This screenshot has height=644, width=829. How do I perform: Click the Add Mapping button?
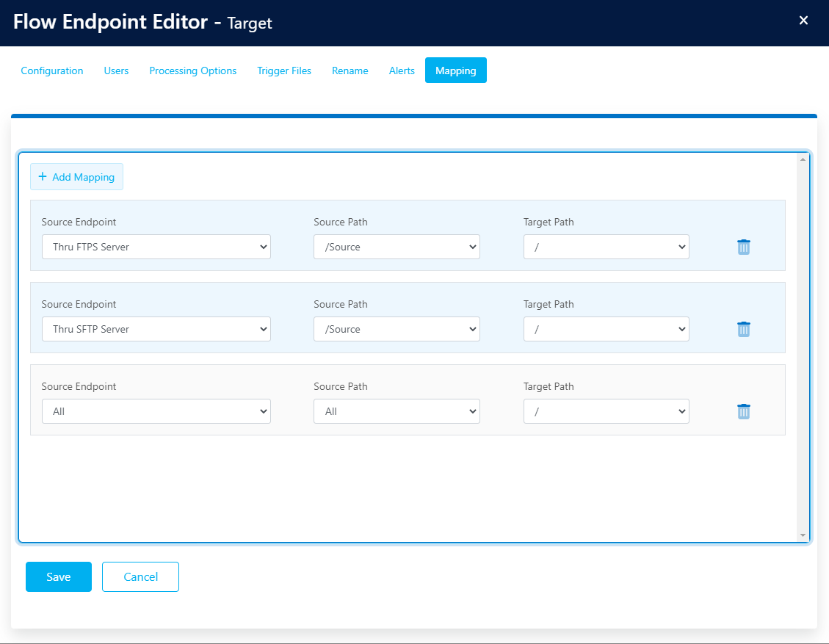pyautogui.click(x=76, y=177)
